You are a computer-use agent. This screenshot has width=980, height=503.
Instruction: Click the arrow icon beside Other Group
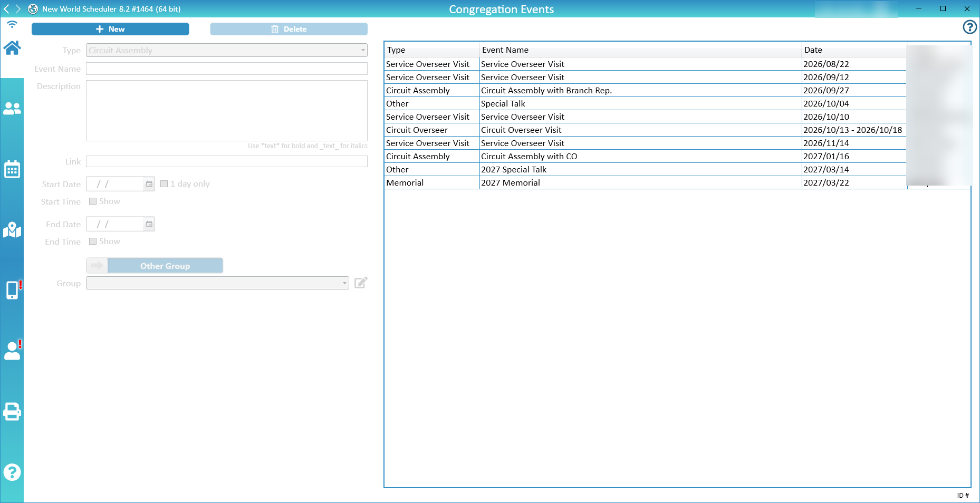pos(97,266)
